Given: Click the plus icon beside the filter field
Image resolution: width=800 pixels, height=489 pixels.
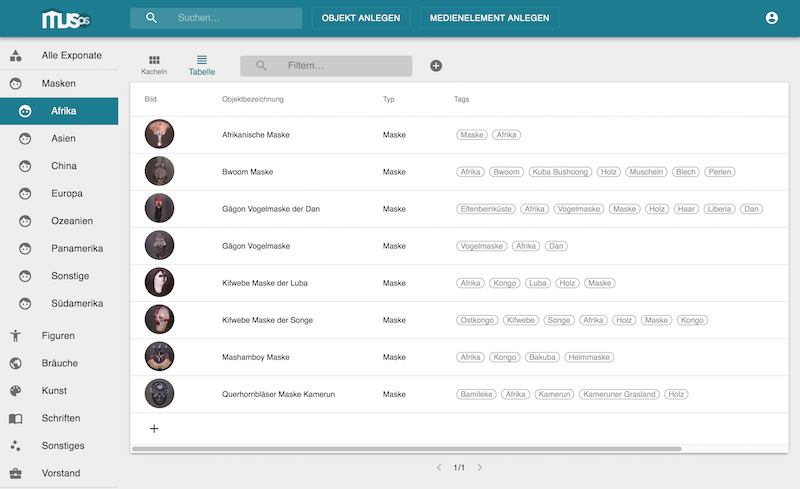Looking at the screenshot, I should pos(436,66).
